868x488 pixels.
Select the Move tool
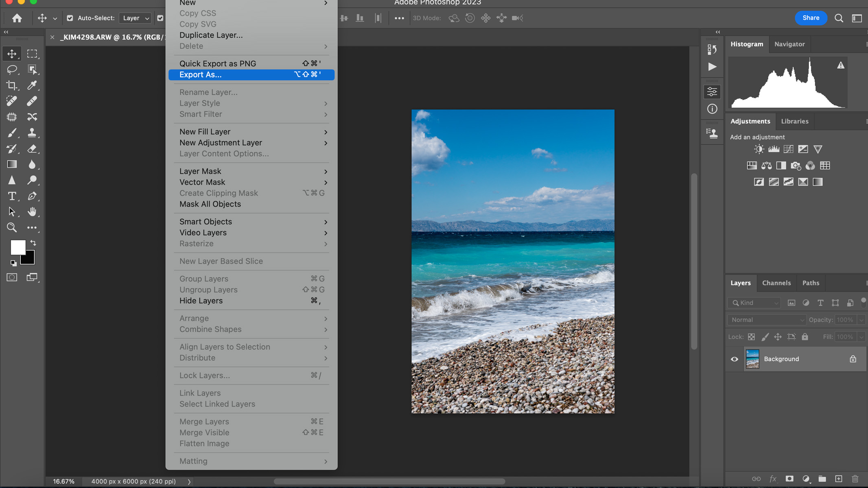[12, 53]
